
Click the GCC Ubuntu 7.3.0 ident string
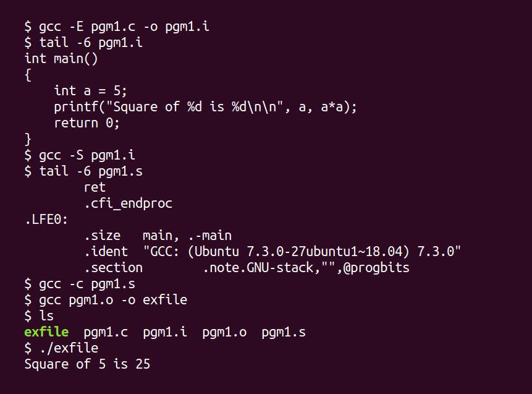point(302,252)
